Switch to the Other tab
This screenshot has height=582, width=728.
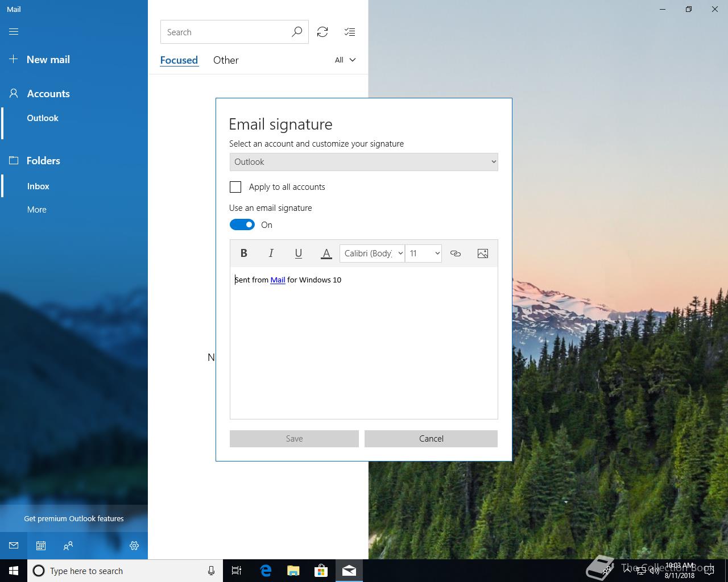click(226, 60)
